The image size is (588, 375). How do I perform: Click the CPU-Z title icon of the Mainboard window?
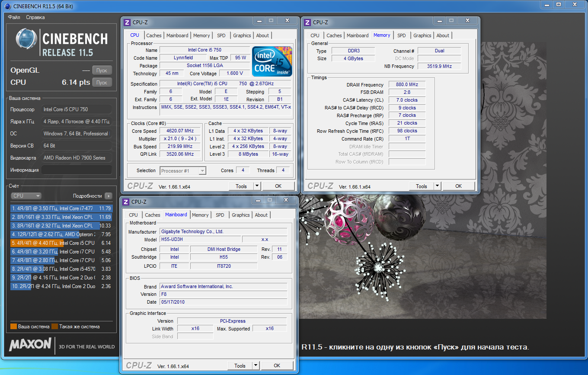click(126, 202)
